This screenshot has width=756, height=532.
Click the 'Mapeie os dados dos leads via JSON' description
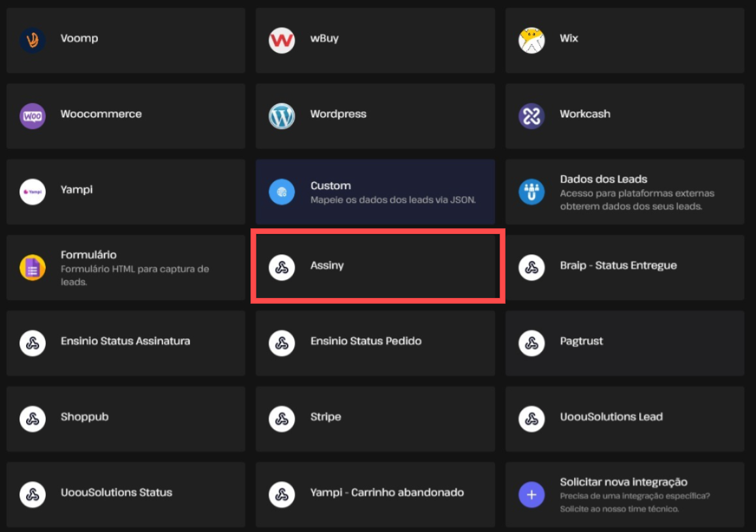[x=393, y=199]
